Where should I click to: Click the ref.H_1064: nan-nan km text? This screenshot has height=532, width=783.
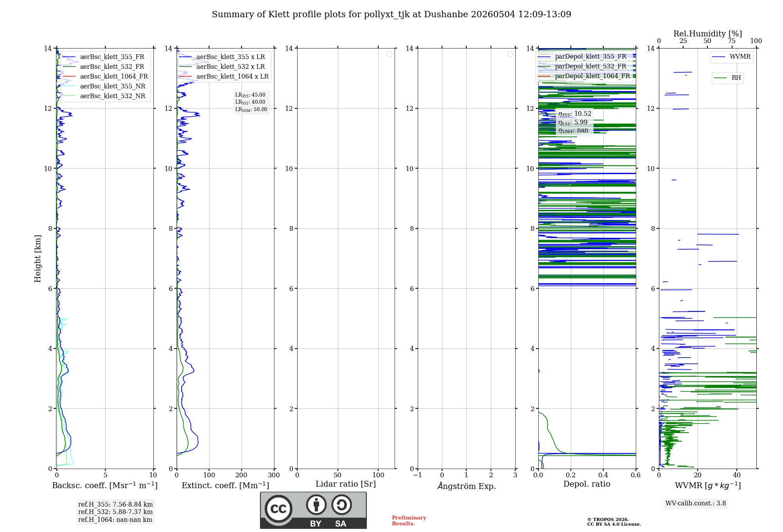[115, 520]
